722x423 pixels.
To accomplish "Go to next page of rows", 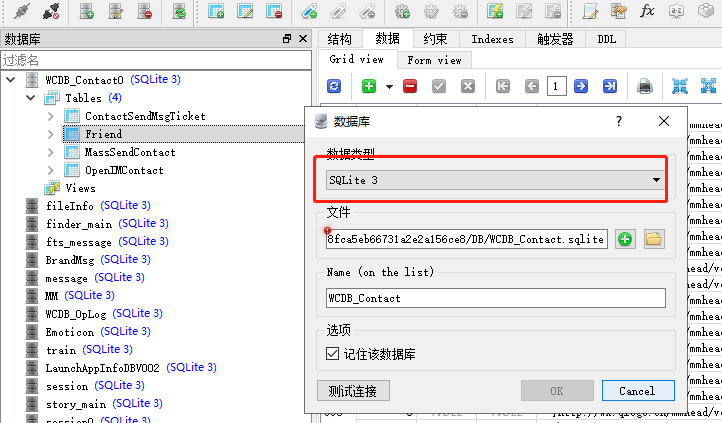I will point(582,86).
